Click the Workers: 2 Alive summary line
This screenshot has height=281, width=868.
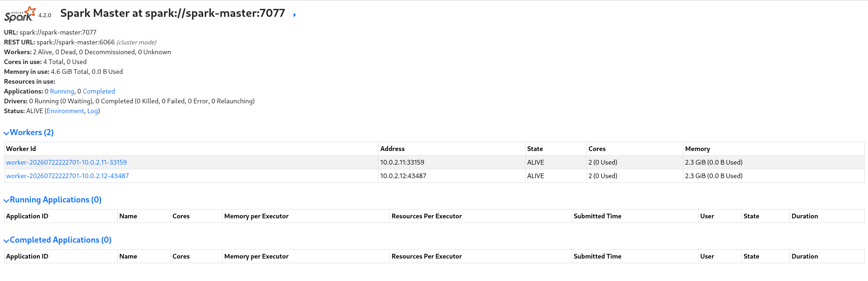click(x=87, y=52)
